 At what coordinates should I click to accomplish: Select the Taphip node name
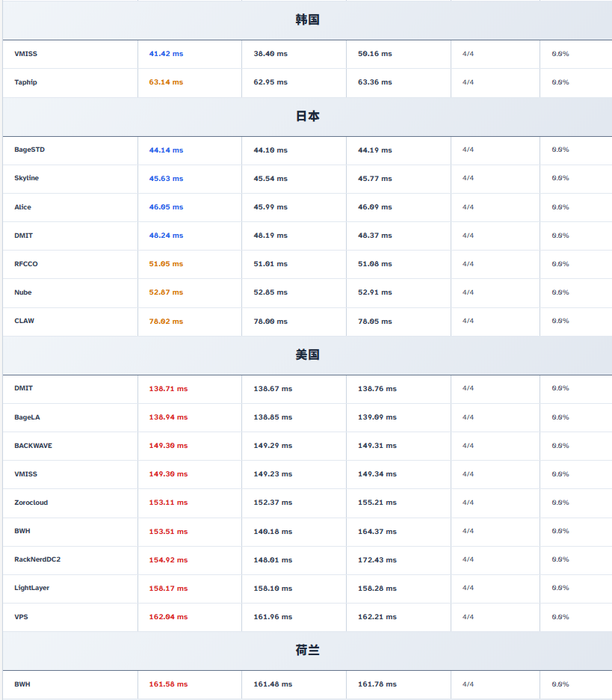[25, 82]
